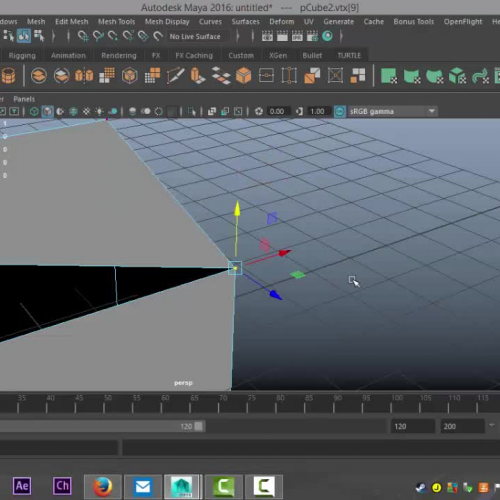Screen dimensions: 500x500
Task: Open the Edit Mesh menu
Action: (71, 22)
